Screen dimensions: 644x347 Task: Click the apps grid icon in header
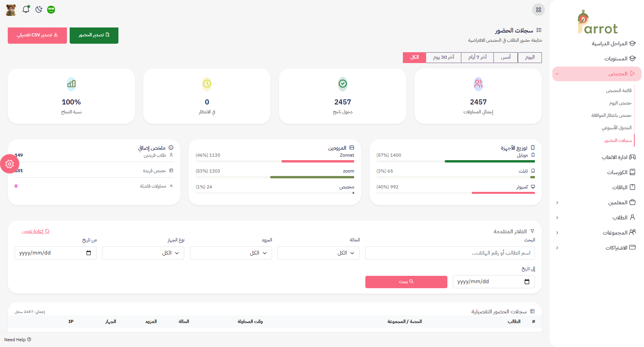[x=538, y=10]
